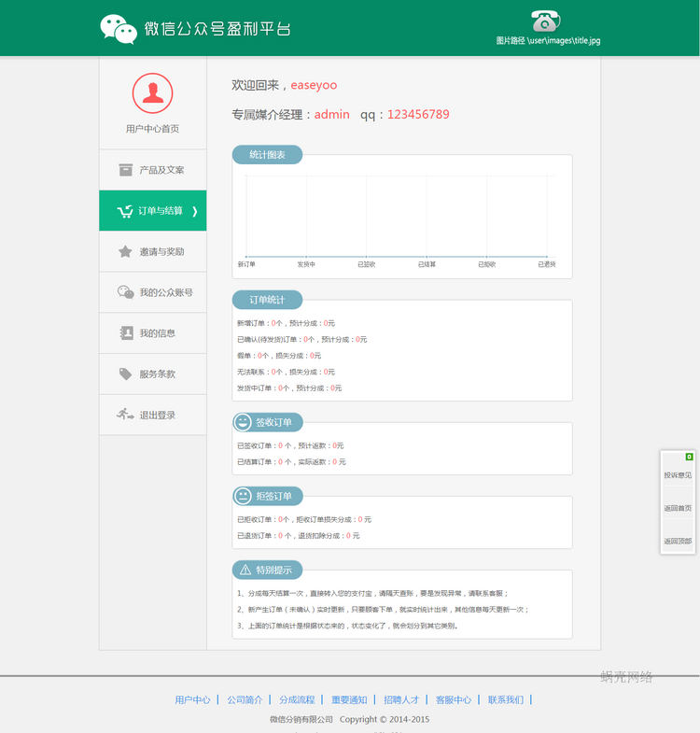
Task: Open the 分成流程 footer link
Action: [297, 699]
